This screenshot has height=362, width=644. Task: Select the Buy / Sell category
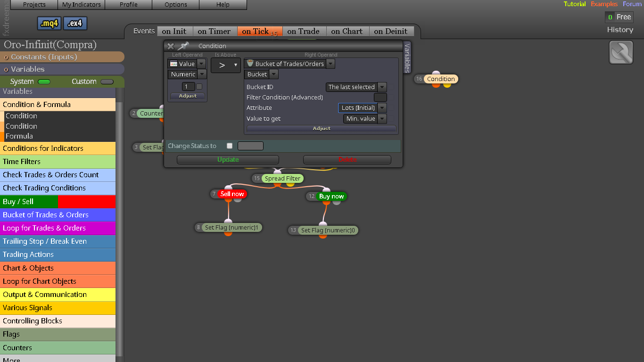click(x=58, y=201)
